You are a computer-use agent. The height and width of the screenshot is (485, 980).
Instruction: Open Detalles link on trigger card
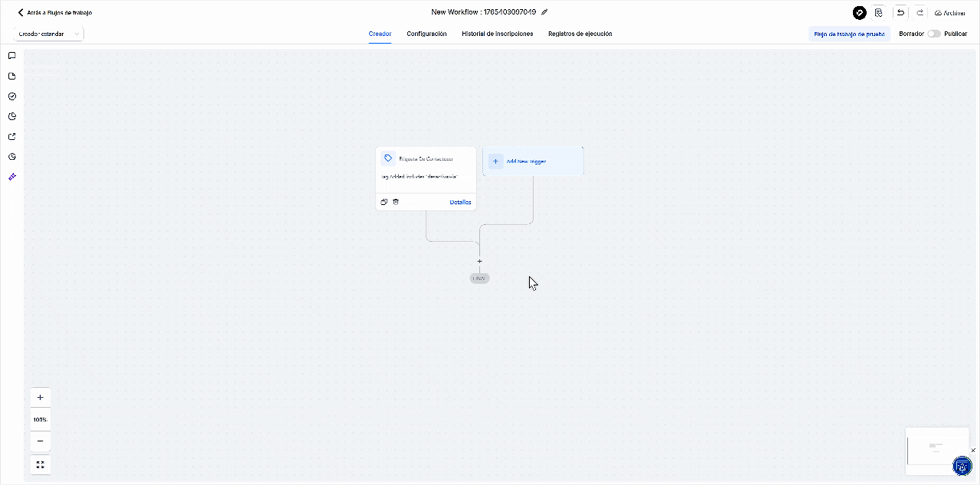[x=460, y=202]
